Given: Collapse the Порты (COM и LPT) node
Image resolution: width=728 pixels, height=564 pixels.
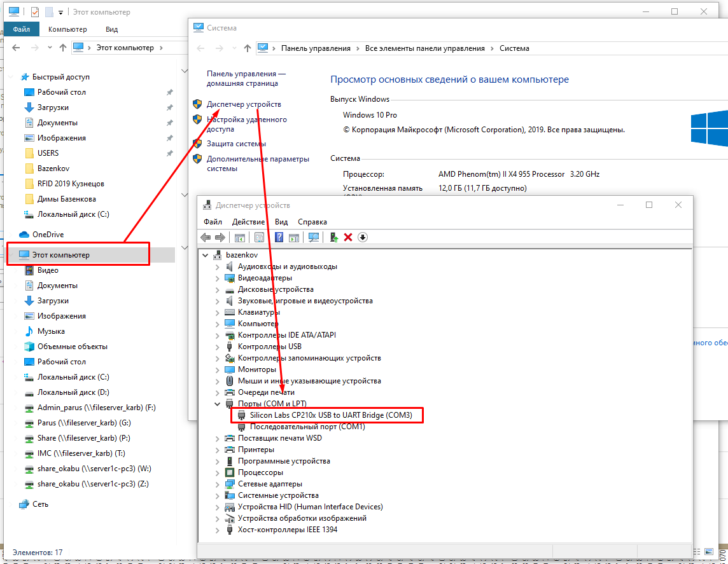Looking at the screenshot, I should click(x=218, y=404).
